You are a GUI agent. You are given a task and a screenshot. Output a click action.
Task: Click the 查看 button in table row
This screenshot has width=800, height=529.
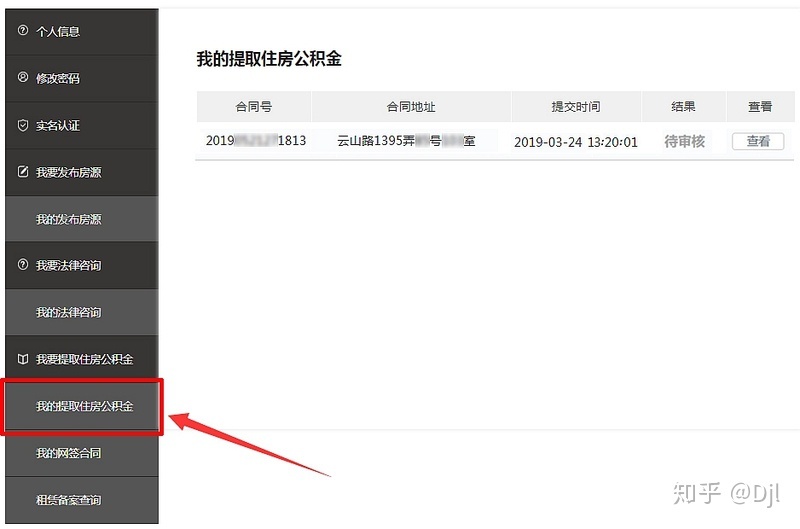pyautogui.click(x=758, y=141)
